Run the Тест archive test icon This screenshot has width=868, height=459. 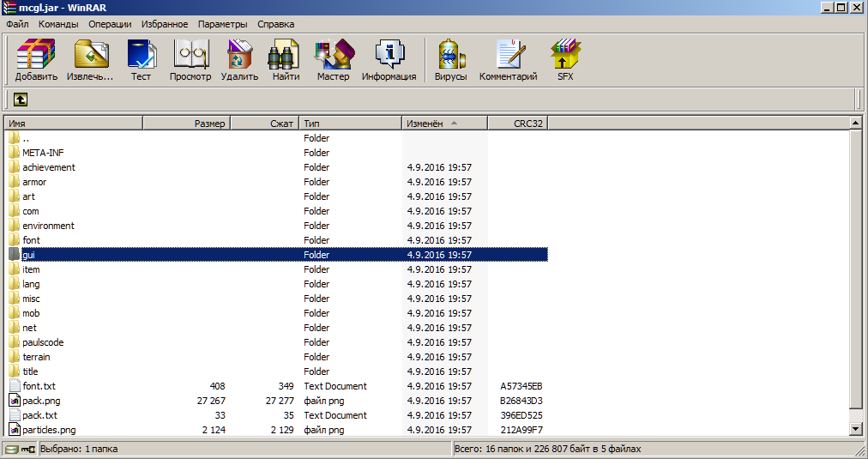141,60
